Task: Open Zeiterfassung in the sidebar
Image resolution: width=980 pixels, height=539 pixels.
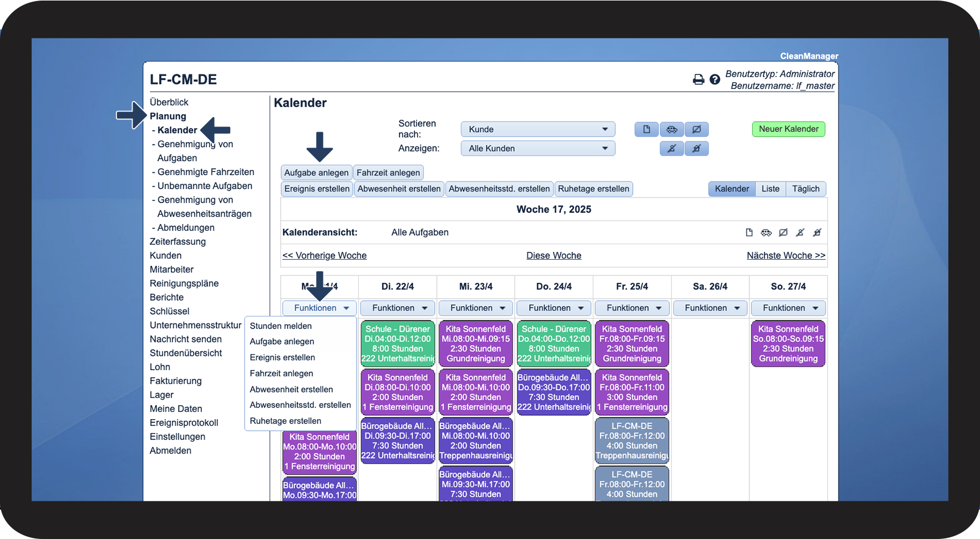Action: click(177, 241)
